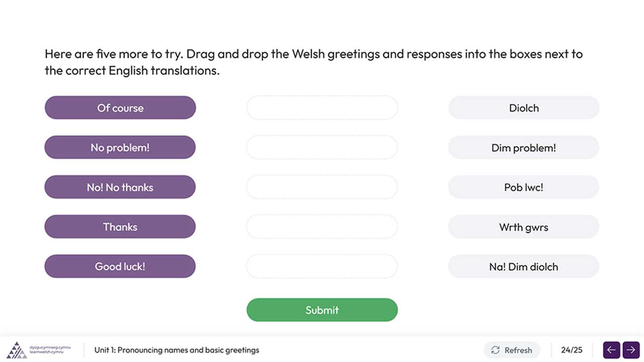Select the Diolch answer tile
644x362 pixels.
click(524, 108)
